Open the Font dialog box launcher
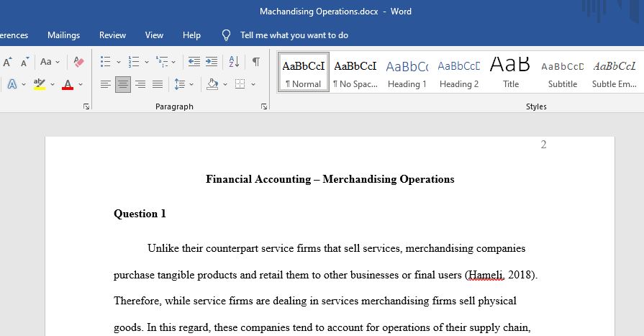The image size is (644, 336). [86, 106]
